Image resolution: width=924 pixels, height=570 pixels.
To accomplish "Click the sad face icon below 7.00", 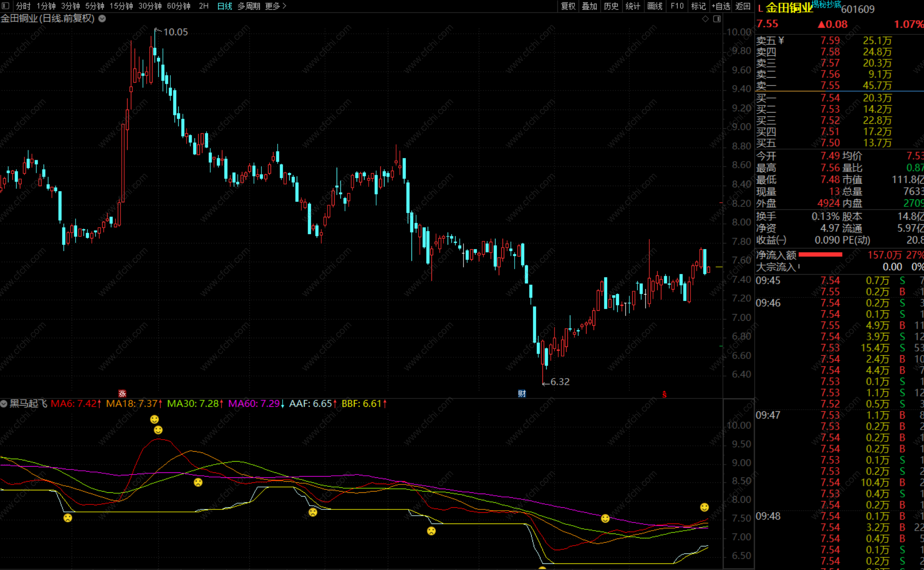I will point(431,531).
